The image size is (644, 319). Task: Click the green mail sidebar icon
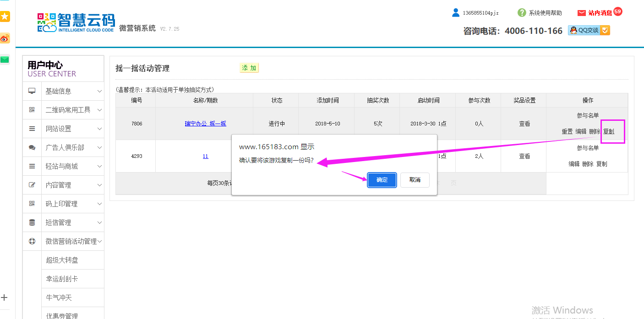5,59
